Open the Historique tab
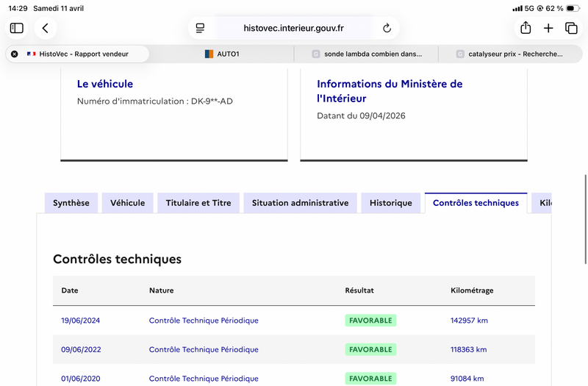Image resolution: width=588 pixels, height=386 pixels. (391, 203)
